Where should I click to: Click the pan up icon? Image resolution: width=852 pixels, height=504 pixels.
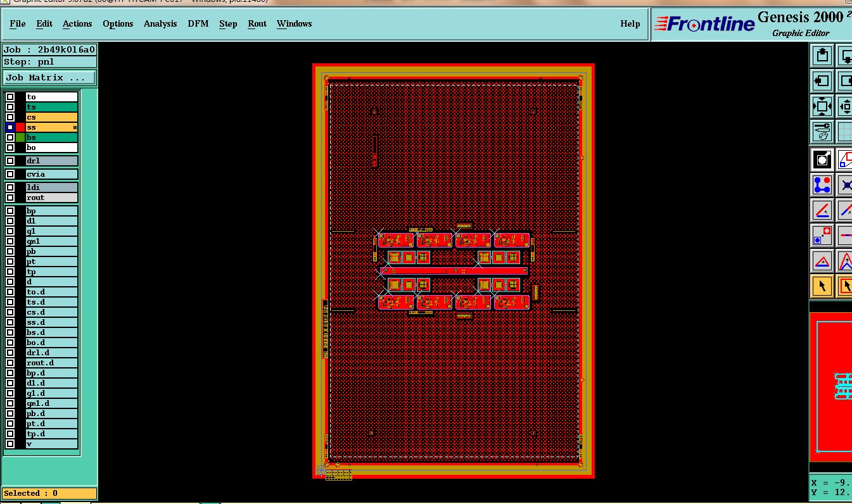point(822,56)
